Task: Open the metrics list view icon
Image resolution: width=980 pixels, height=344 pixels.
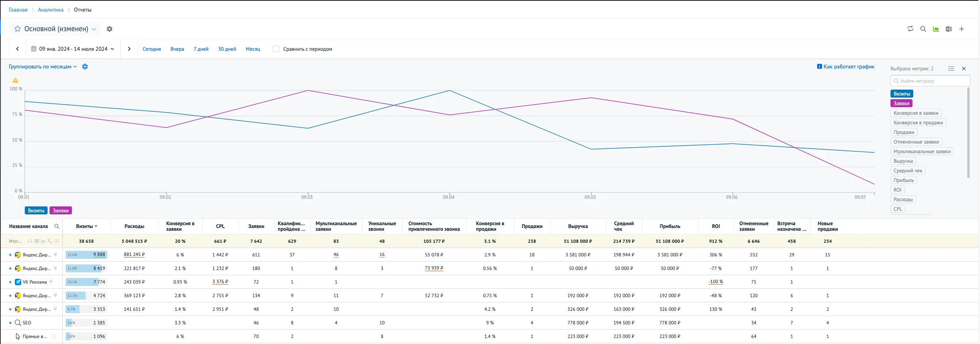Action: 951,69
